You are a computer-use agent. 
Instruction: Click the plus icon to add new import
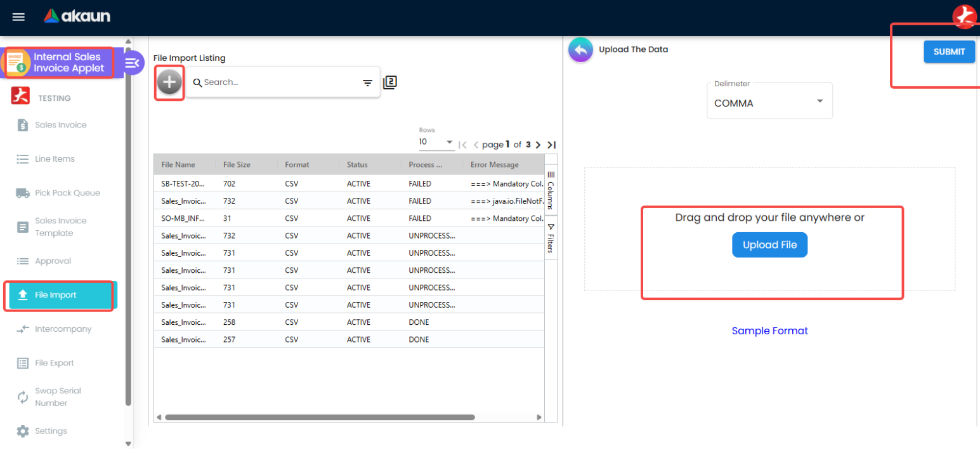tap(169, 82)
